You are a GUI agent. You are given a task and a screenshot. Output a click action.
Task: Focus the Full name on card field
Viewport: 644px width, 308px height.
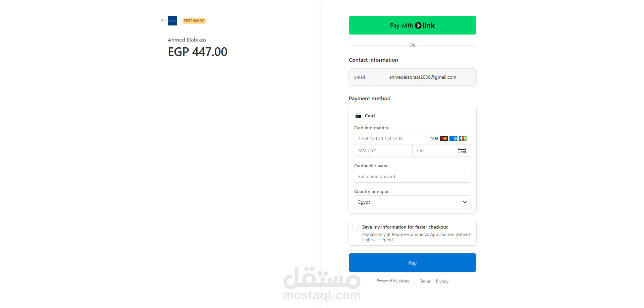coord(413,176)
